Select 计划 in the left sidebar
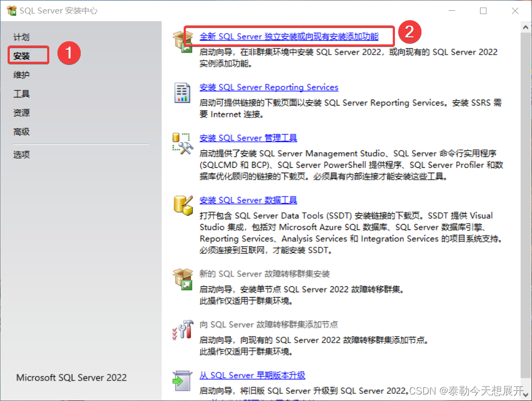This screenshot has height=401, width=532. [21, 37]
